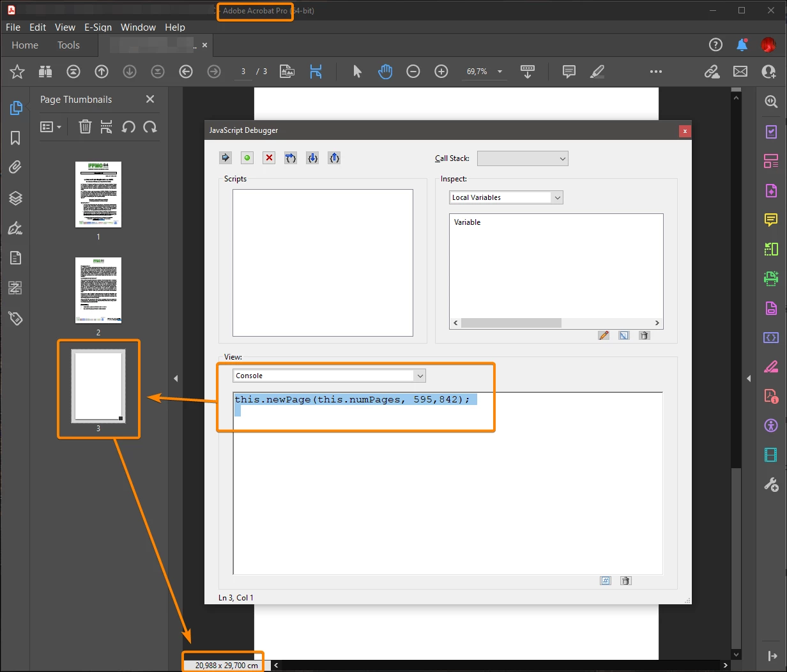The width and height of the screenshot is (787, 672).
Task: Click the page number field showing 3
Action: [x=243, y=72]
